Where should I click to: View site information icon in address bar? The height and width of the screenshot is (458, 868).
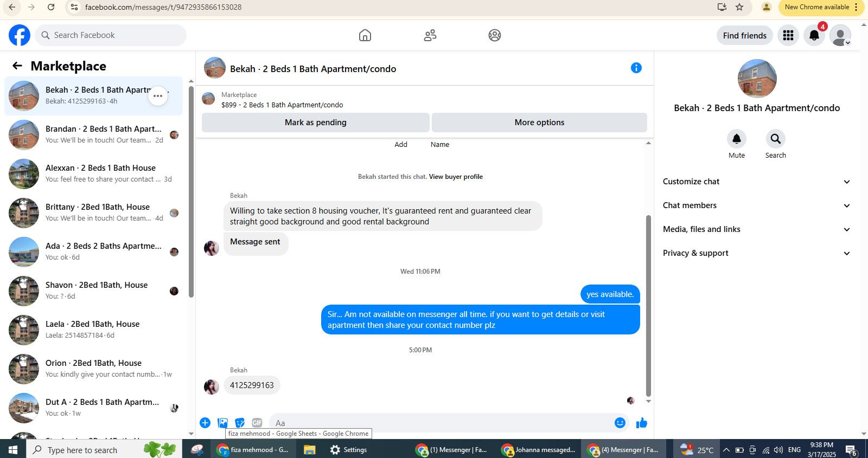point(74,7)
